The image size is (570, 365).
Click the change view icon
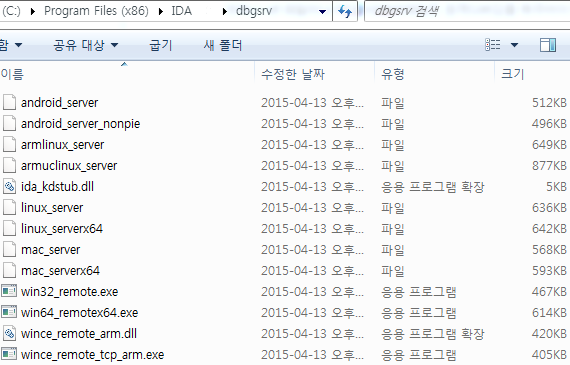click(x=493, y=45)
